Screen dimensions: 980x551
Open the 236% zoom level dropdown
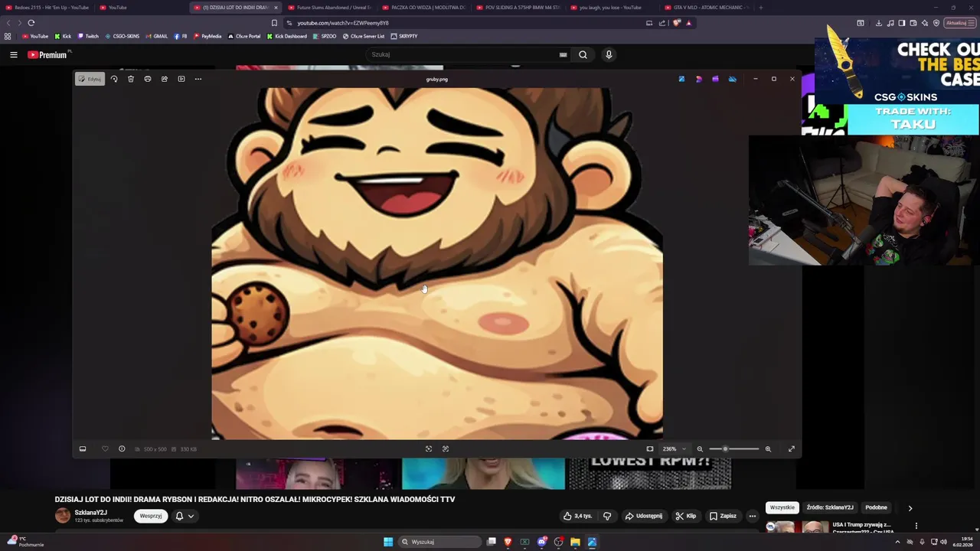(675, 449)
